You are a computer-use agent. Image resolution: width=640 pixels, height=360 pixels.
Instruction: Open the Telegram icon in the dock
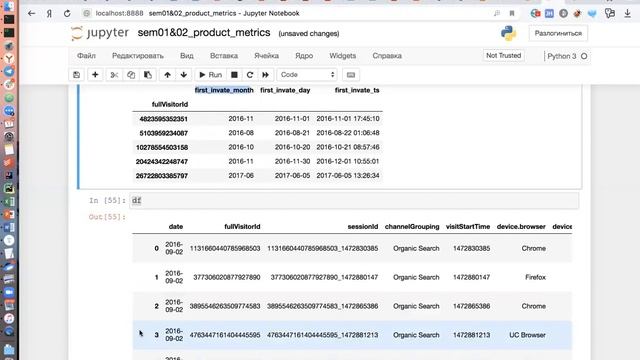(x=9, y=71)
